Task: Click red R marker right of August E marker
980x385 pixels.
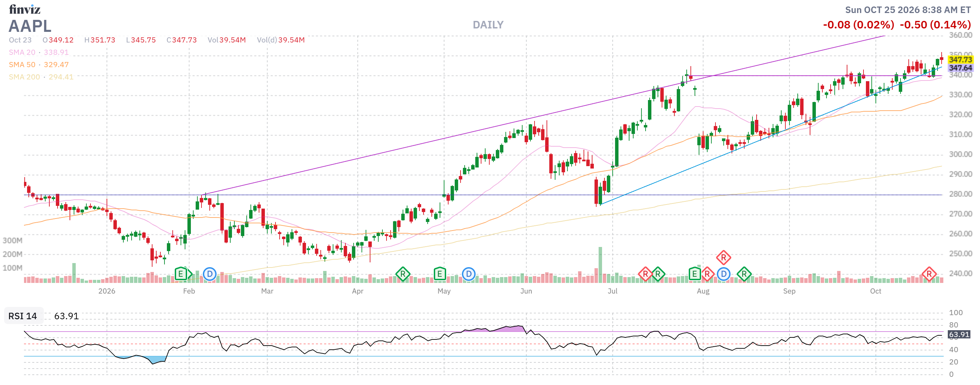Action: coord(707,274)
